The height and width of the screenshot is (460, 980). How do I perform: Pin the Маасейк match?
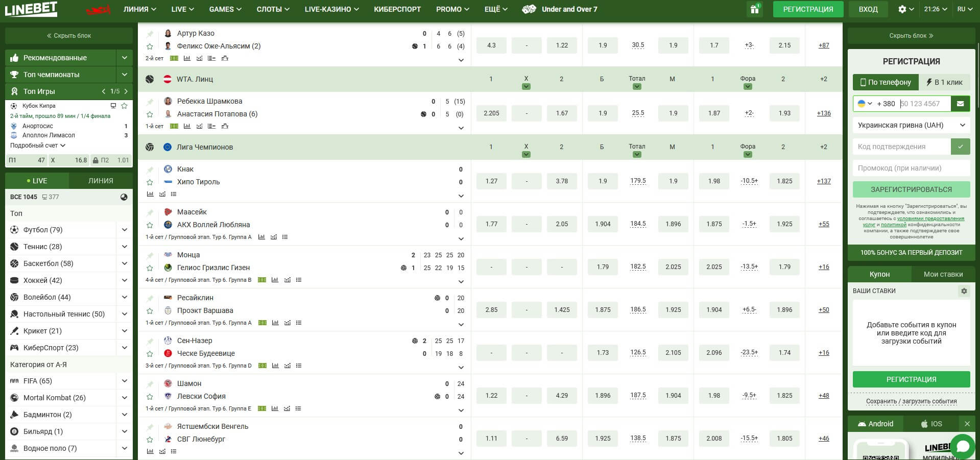150,212
